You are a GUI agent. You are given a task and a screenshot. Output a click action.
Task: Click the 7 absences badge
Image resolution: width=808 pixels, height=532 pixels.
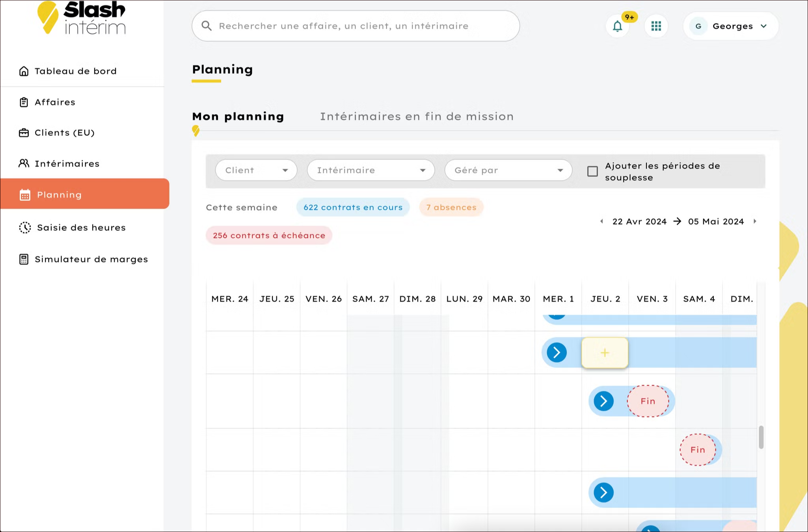[x=451, y=207]
